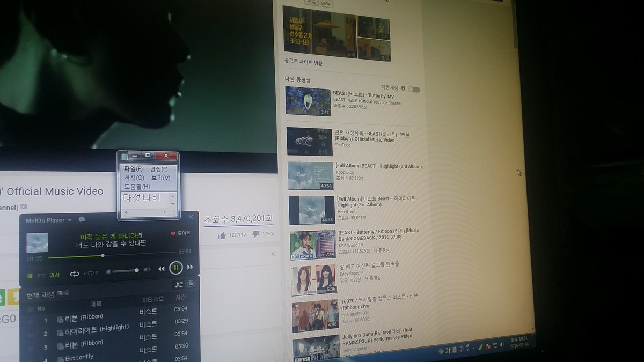Screen dimensions: 644x362
Task: Seek along the MelOn song progress bar
Action: [112, 254]
